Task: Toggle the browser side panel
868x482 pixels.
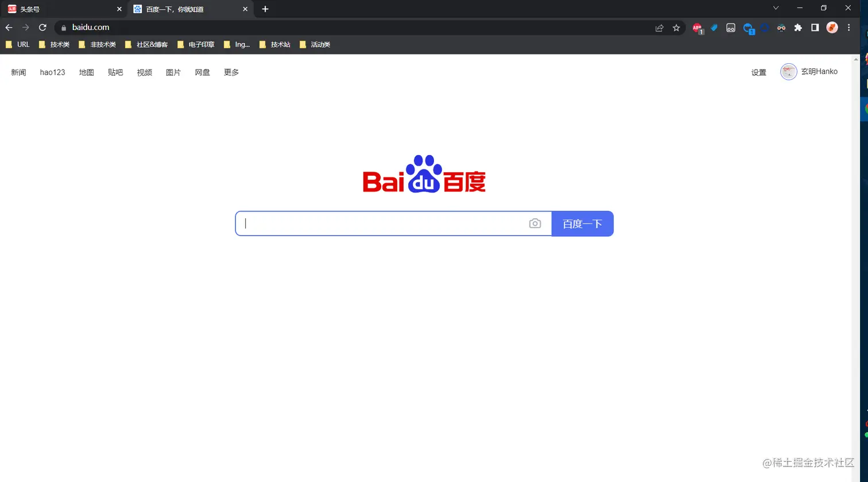Action: (x=815, y=28)
